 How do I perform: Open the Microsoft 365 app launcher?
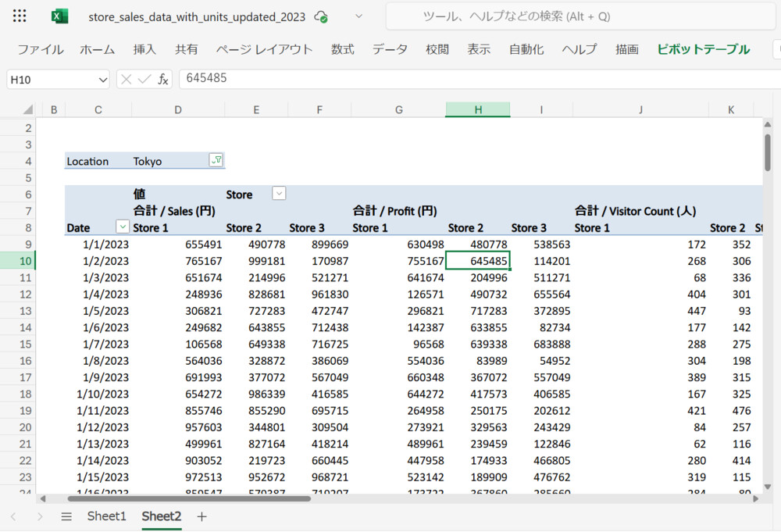(20, 16)
